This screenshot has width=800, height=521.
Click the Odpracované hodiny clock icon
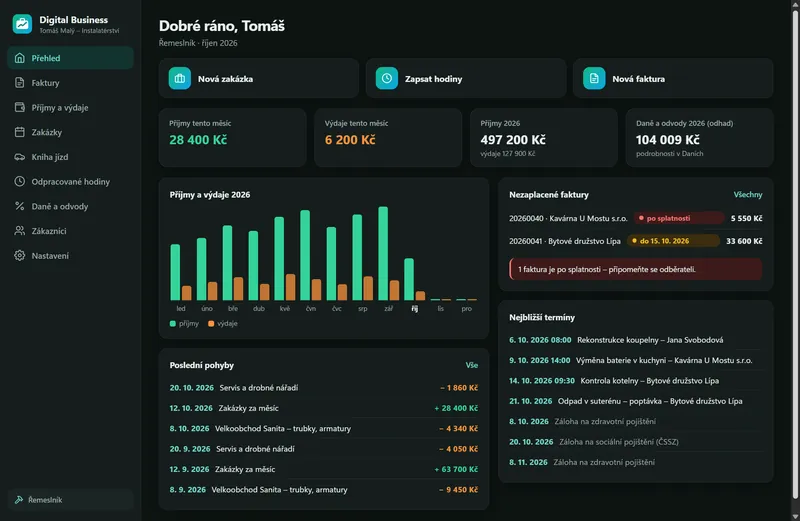pos(19,181)
